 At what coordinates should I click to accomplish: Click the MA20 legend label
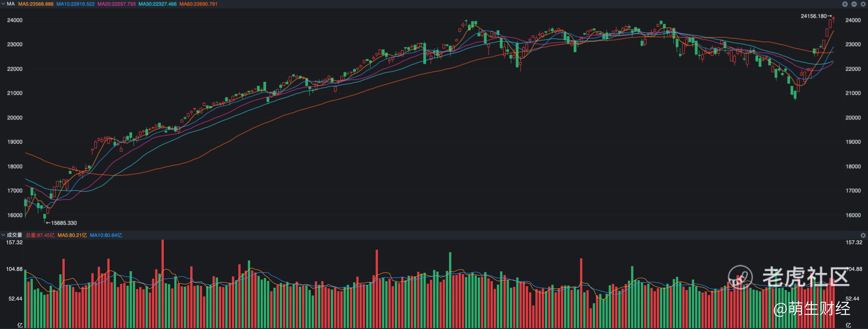coord(116,4)
